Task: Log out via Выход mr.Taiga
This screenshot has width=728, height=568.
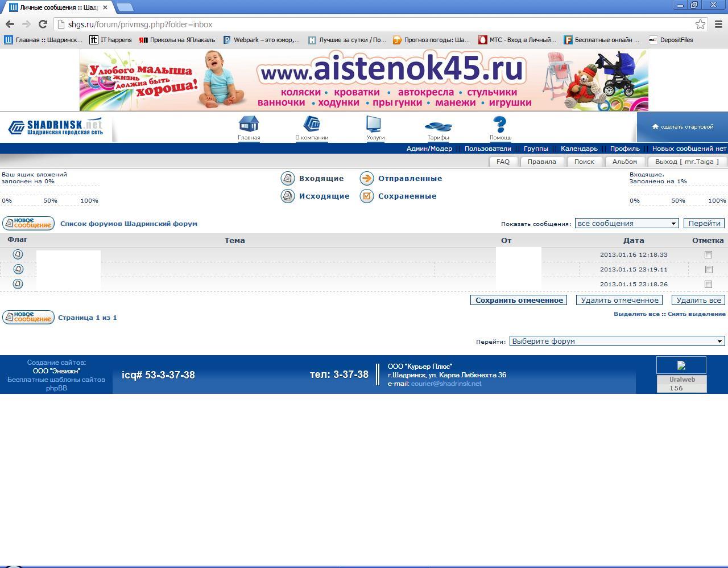Action: click(x=687, y=162)
